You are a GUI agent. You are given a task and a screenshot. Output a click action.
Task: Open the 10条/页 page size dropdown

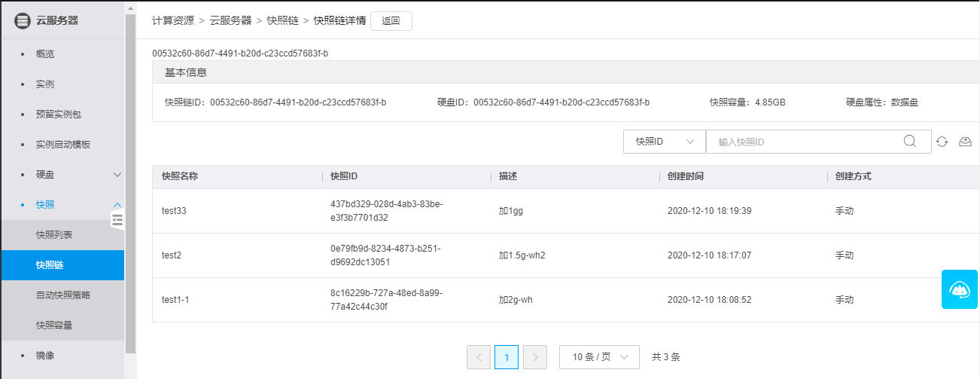599,357
